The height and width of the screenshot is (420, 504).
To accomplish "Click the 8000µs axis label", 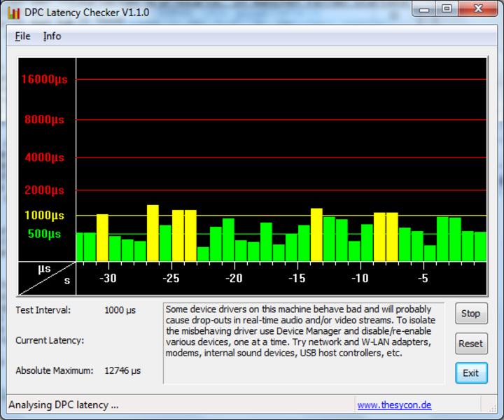I will coord(44,120).
